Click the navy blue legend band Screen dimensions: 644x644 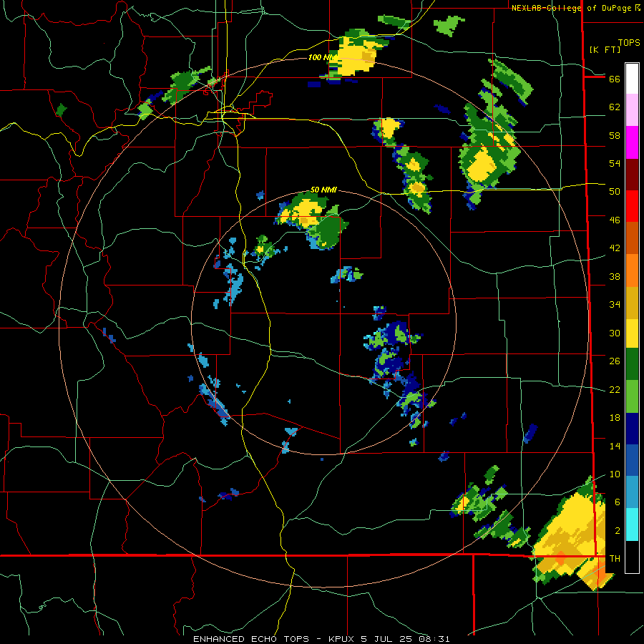[632, 429]
